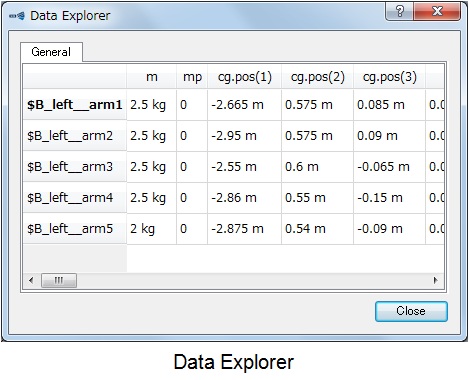Select row header $B_left__arm1

pos(75,105)
